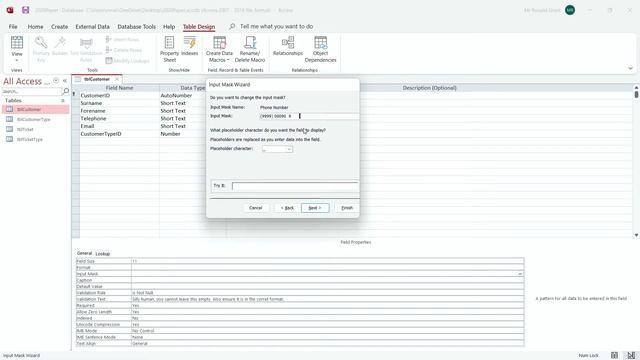Viewport: 640px width, 360px height.
Task: Open the Placeholder character dropdown
Action: click(289, 149)
